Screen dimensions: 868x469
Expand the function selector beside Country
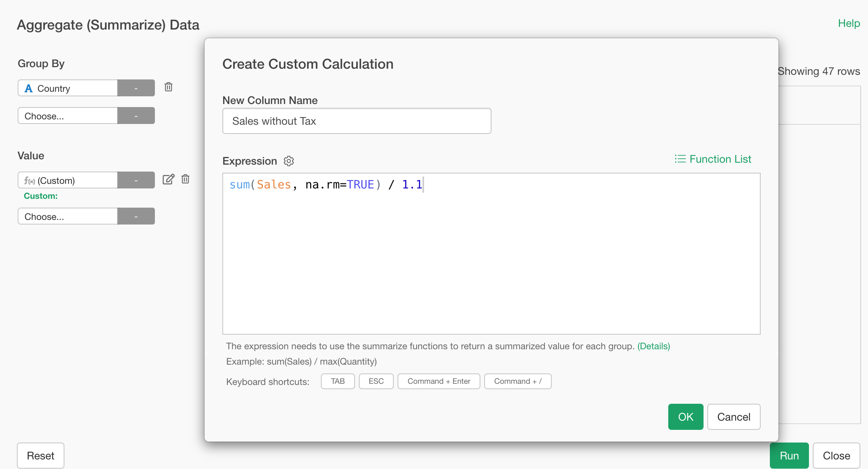tap(136, 88)
